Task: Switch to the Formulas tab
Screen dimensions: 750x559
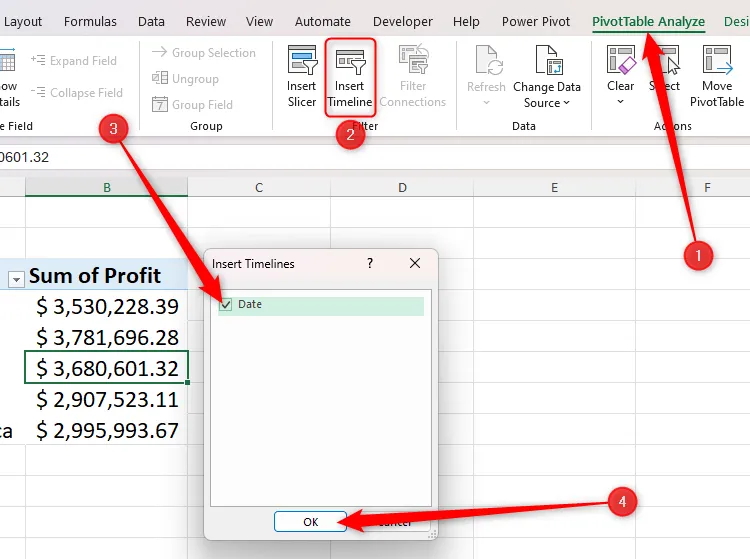Action: tap(90, 22)
